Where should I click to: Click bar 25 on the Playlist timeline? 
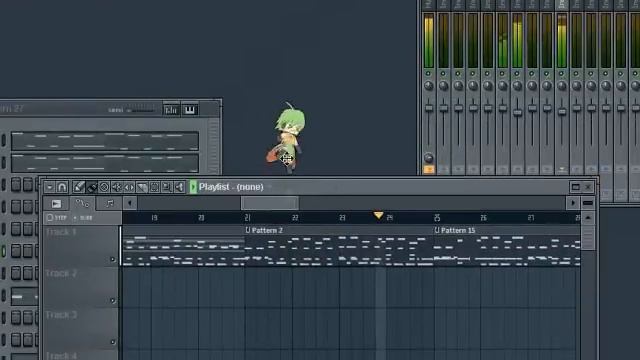(x=437, y=218)
